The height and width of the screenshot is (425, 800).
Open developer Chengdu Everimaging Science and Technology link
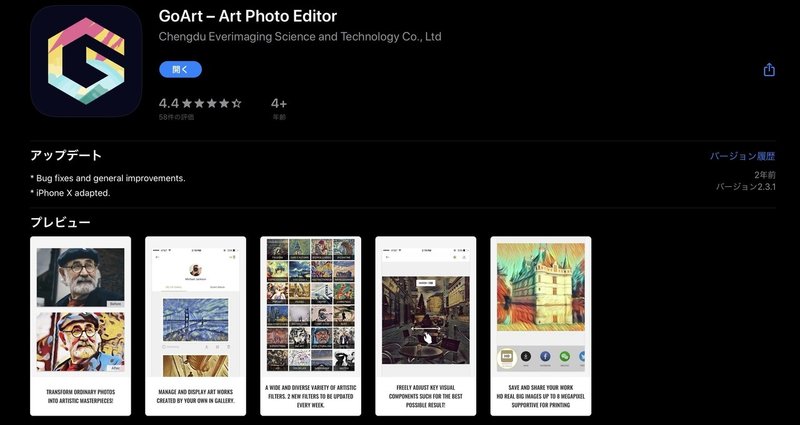click(x=300, y=37)
